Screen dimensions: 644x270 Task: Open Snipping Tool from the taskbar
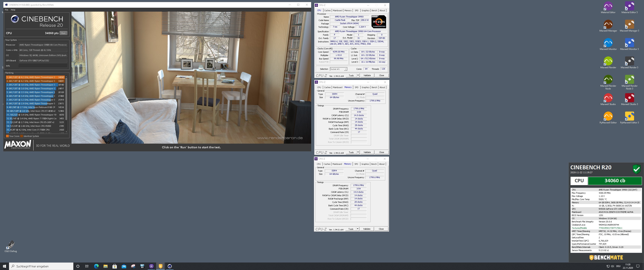click(x=133, y=266)
